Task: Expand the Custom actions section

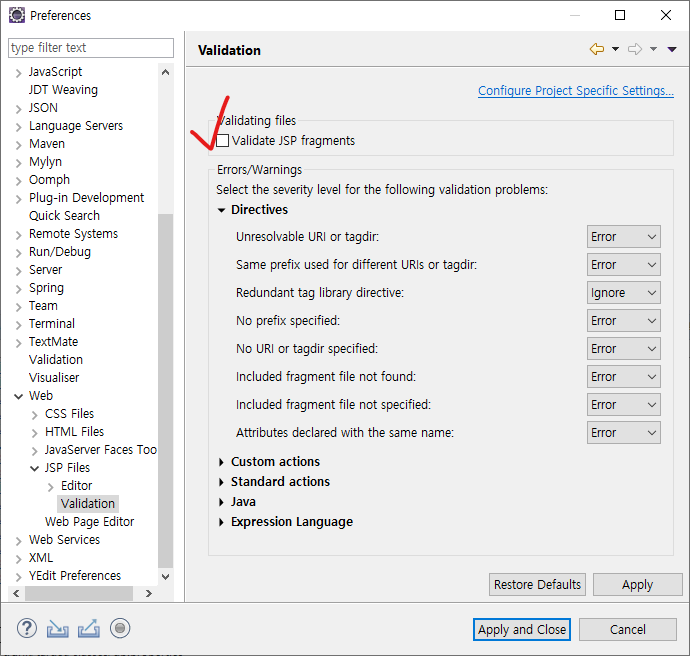Action: click(x=221, y=462)
